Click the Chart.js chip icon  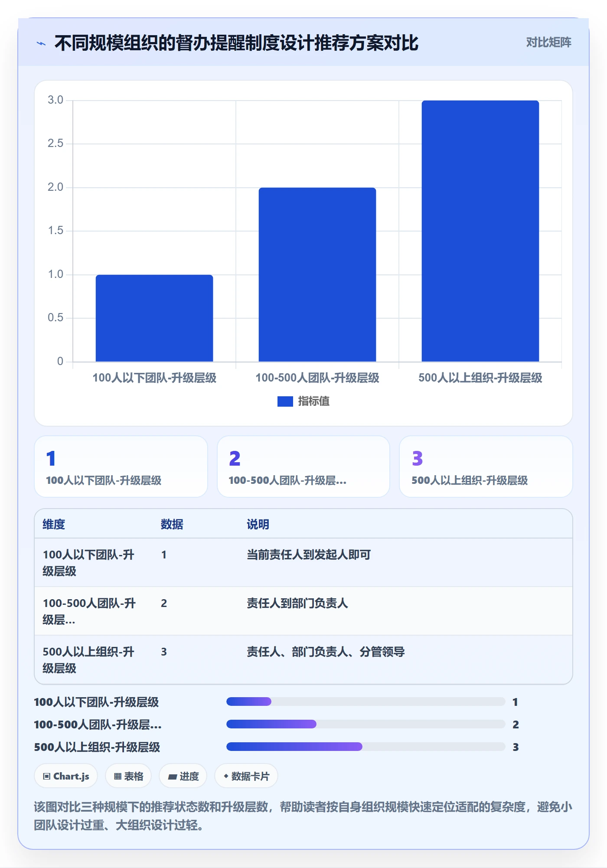(47, 777)
